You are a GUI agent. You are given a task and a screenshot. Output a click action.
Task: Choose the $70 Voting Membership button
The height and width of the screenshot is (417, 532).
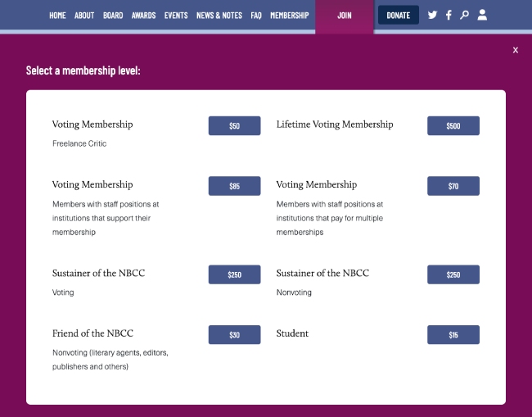453,186
